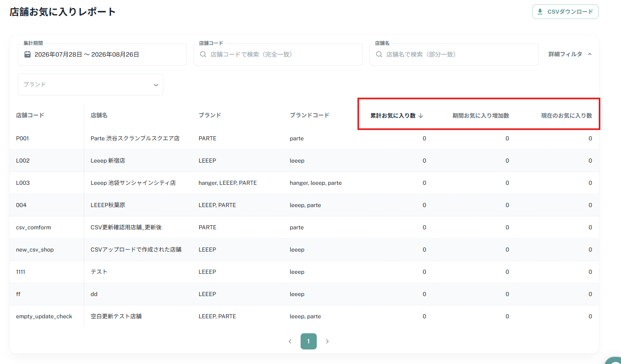Click the search icon in 店舗名 field
This screenshot has height=364, width=621.
pos(379,54)
